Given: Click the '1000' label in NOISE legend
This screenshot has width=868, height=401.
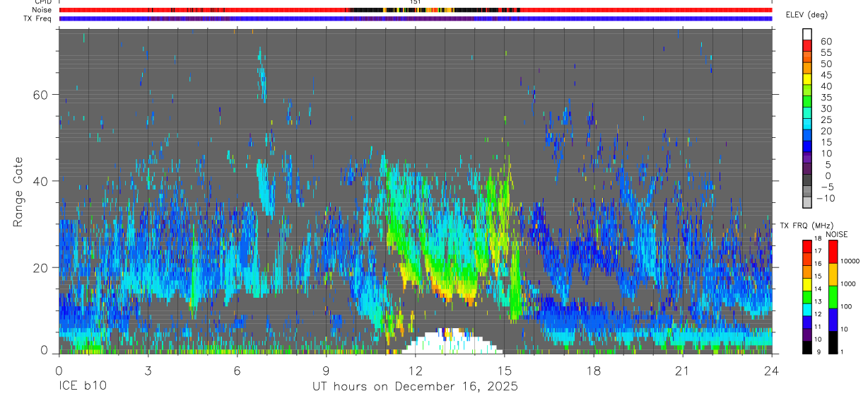Looking at the screenshot, I should point(848,284).
